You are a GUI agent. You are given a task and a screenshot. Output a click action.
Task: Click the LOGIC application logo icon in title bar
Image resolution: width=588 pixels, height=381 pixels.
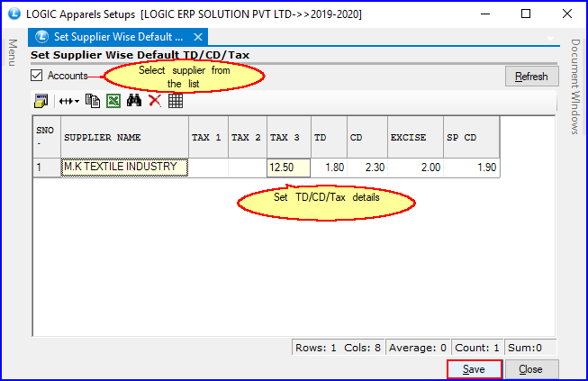(14, 14)
